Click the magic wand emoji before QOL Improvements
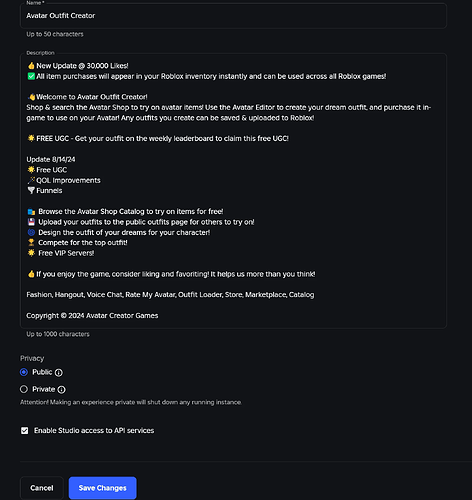 [x=31, y=180]
